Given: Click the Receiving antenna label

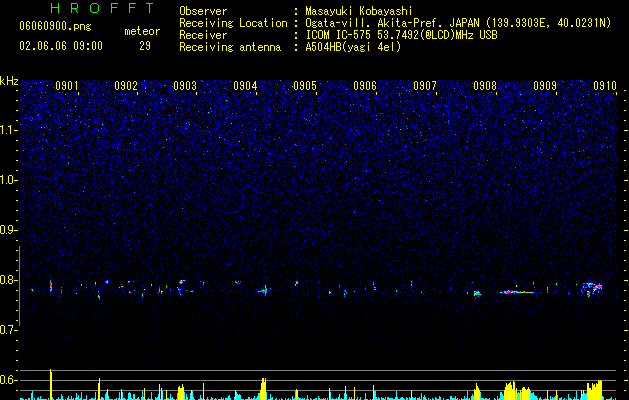Looking at the screenshot, I should click(230, 47).
